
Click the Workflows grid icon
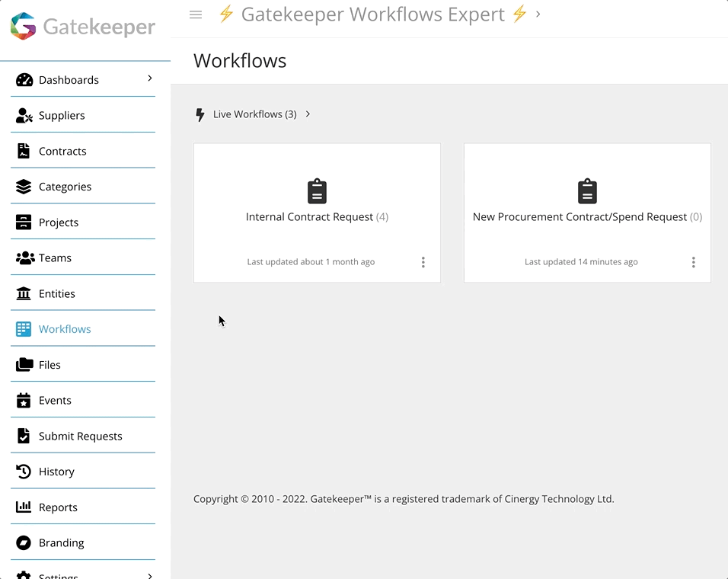point(24,329)
